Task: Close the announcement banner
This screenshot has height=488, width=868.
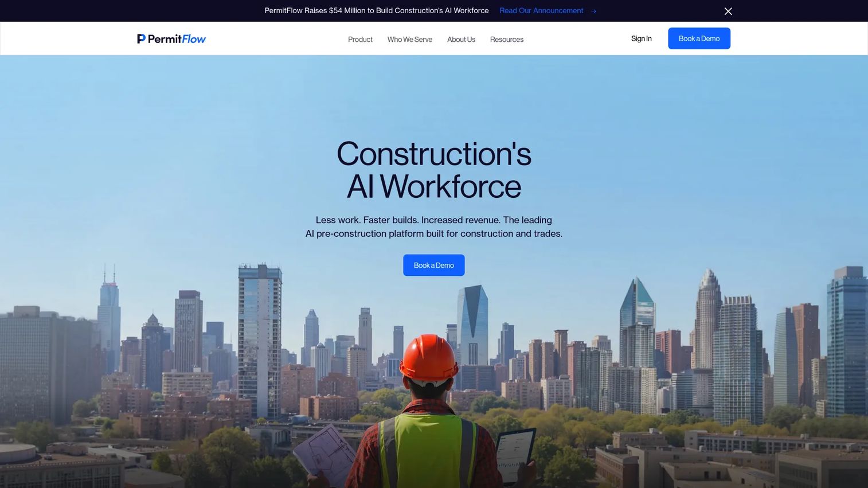Action: click(728, 11)
